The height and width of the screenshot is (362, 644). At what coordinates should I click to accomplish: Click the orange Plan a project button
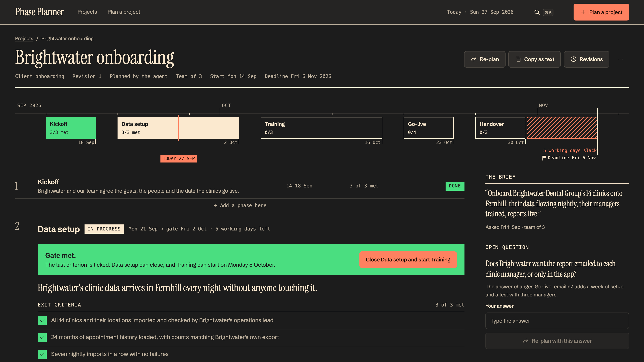[x=601, y=12]
